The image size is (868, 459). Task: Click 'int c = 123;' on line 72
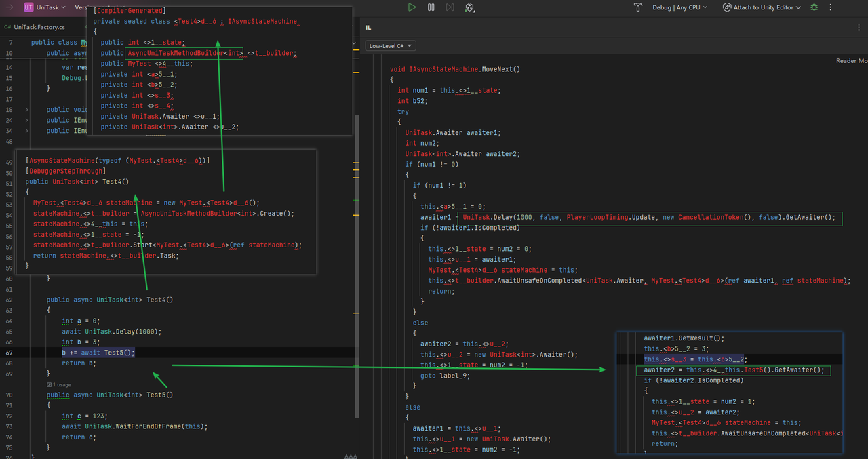click(85, 416)
